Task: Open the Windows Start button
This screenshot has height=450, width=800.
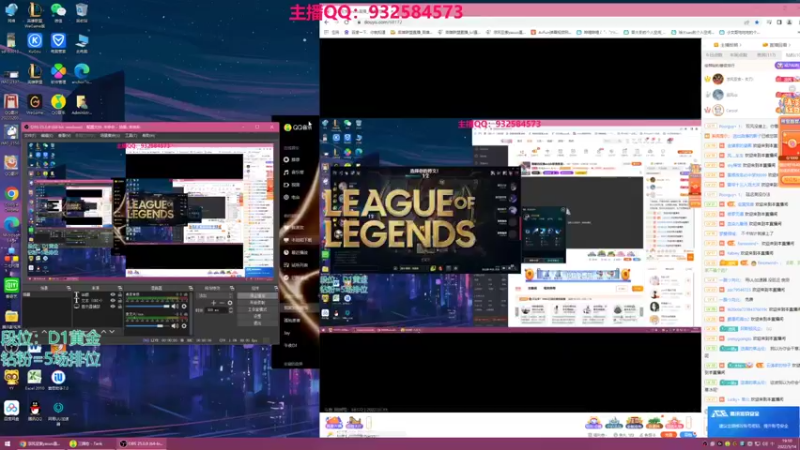Action: point(7,444)
